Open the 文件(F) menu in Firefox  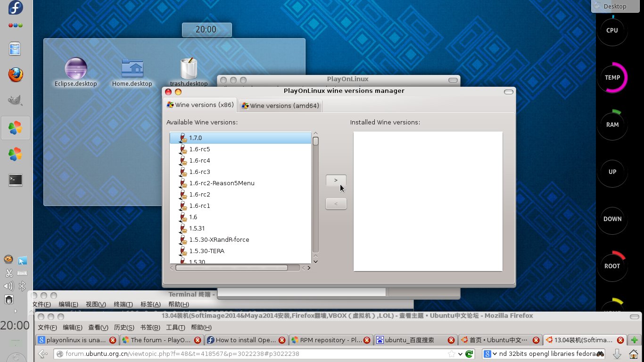click(x=47, y=328)
